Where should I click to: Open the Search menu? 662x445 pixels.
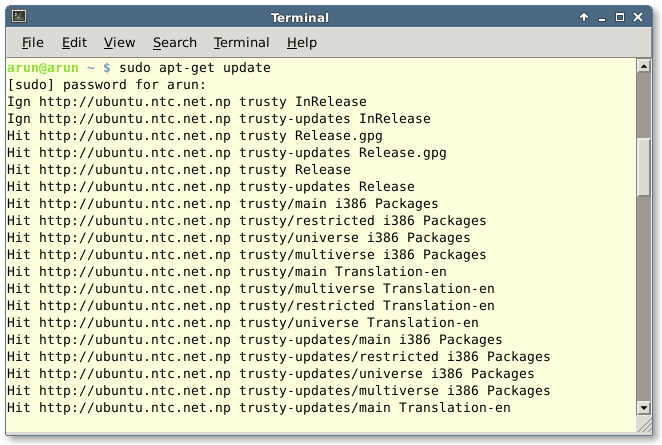(x=175, y=42)
